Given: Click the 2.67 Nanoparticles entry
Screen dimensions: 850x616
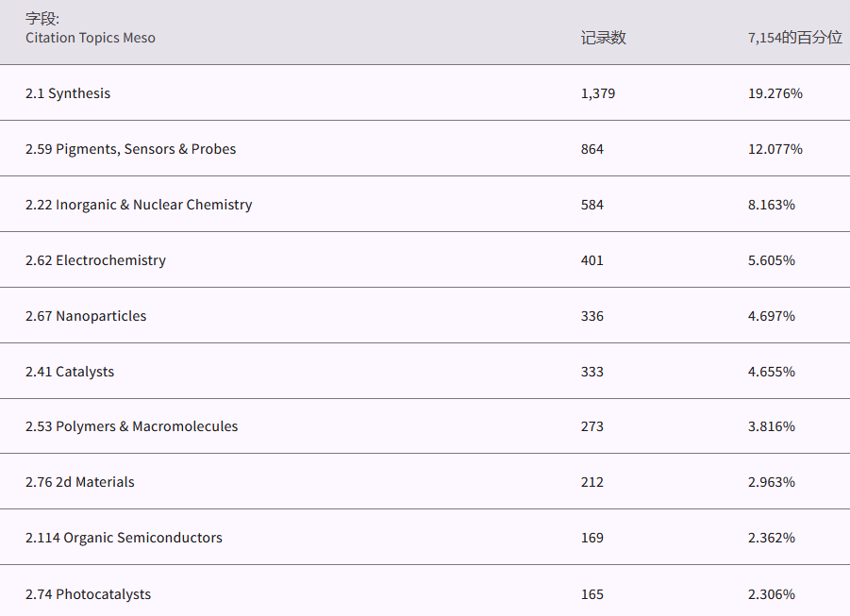Looking at the screenshot, I should [86, 316].
